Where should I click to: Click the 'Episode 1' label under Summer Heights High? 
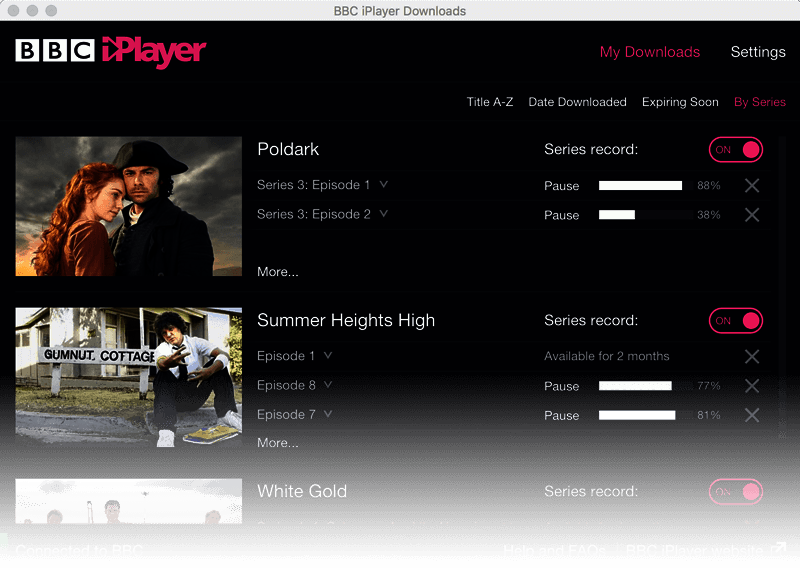click(x=286, y=356)
